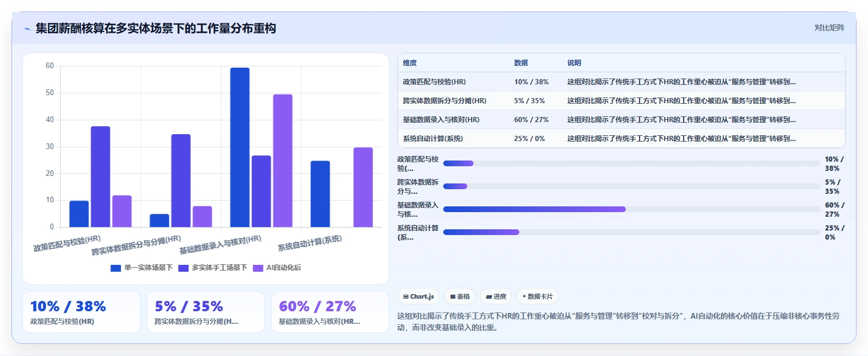The image size is (868, 356).
Task: Click the x-axis label 系统自动计算(系统)
Action: (x=310, y=244)
